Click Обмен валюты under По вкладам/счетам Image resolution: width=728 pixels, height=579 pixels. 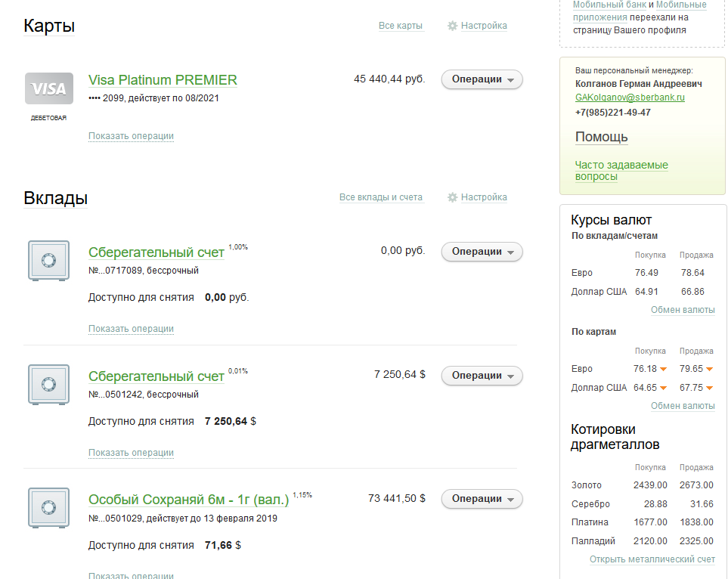(x=683, y=310)
